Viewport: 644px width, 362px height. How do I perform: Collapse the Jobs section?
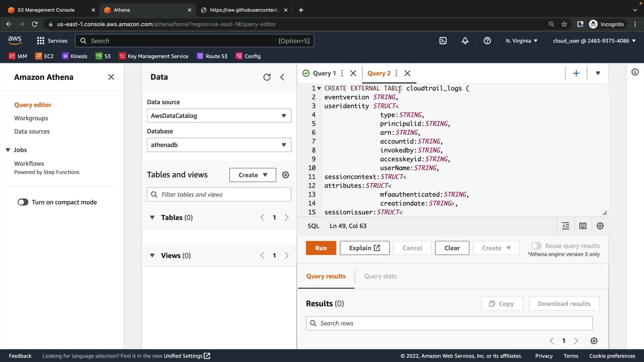click(8, 150)
